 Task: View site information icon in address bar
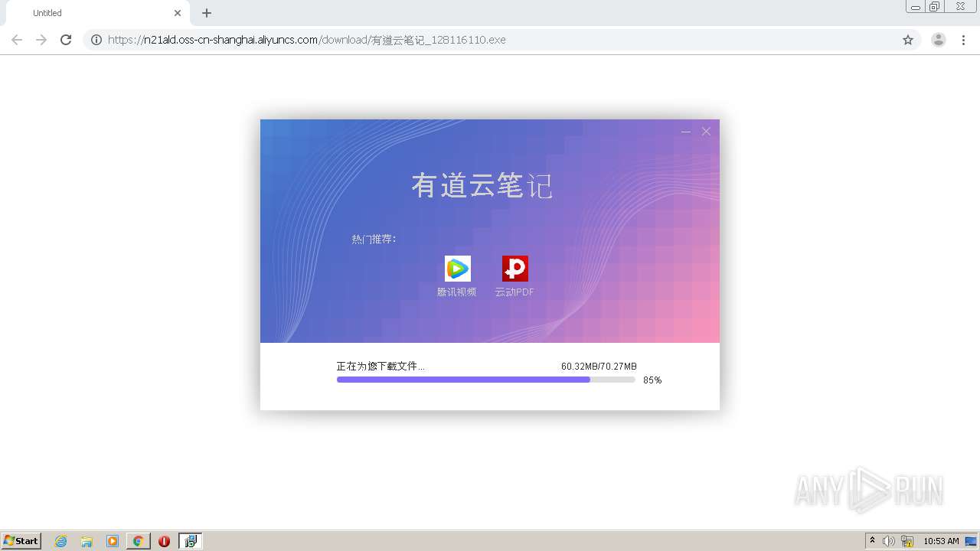coord(96,40)
